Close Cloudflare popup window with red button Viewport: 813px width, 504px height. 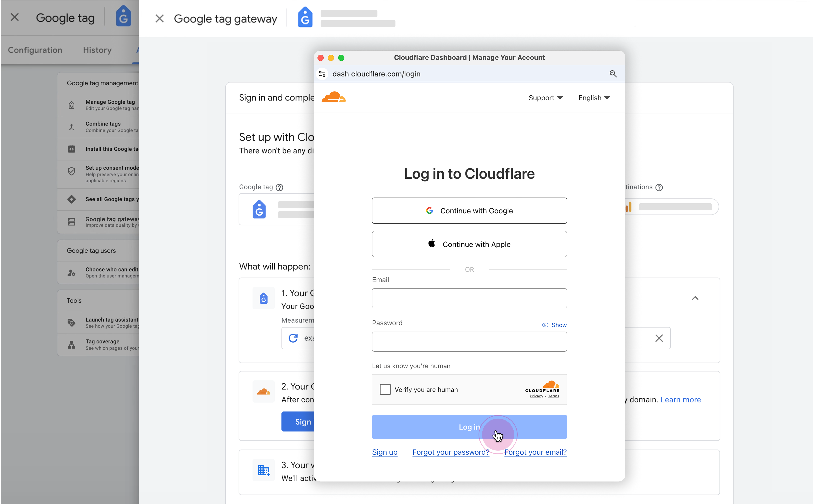[x=321, y=58]
